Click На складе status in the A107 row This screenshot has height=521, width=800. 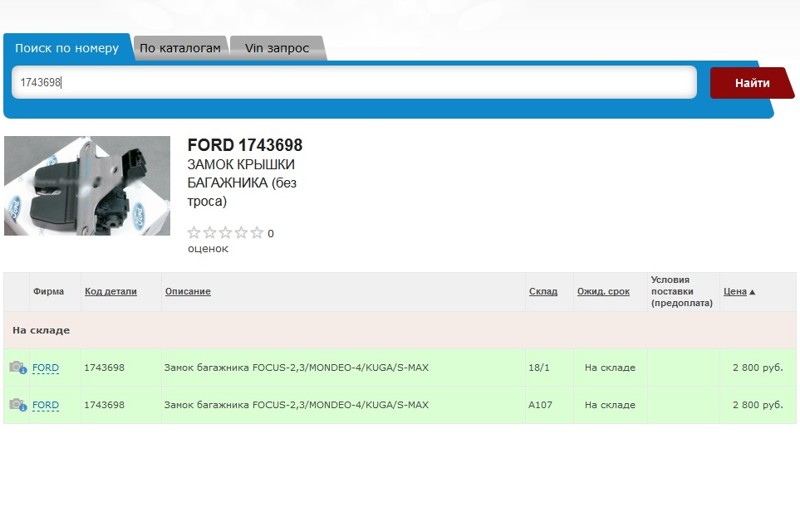coord(610,405)
